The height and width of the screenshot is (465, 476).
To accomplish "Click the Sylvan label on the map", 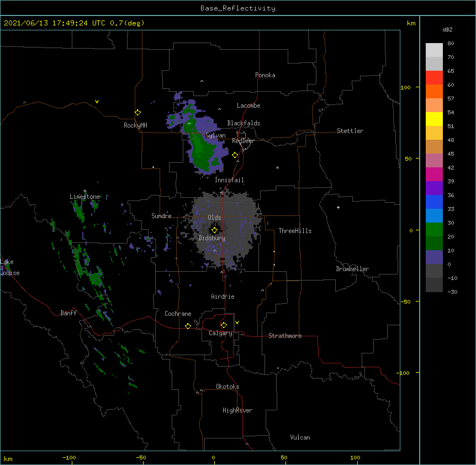I will 215,135.
